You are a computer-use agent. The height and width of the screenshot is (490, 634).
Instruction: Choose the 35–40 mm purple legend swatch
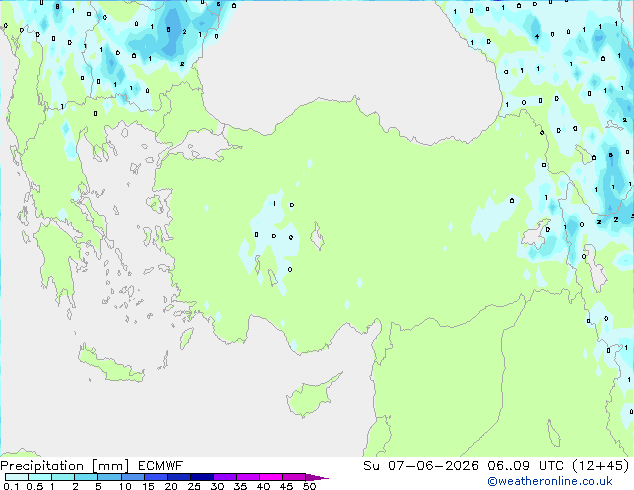click(248, 477)
